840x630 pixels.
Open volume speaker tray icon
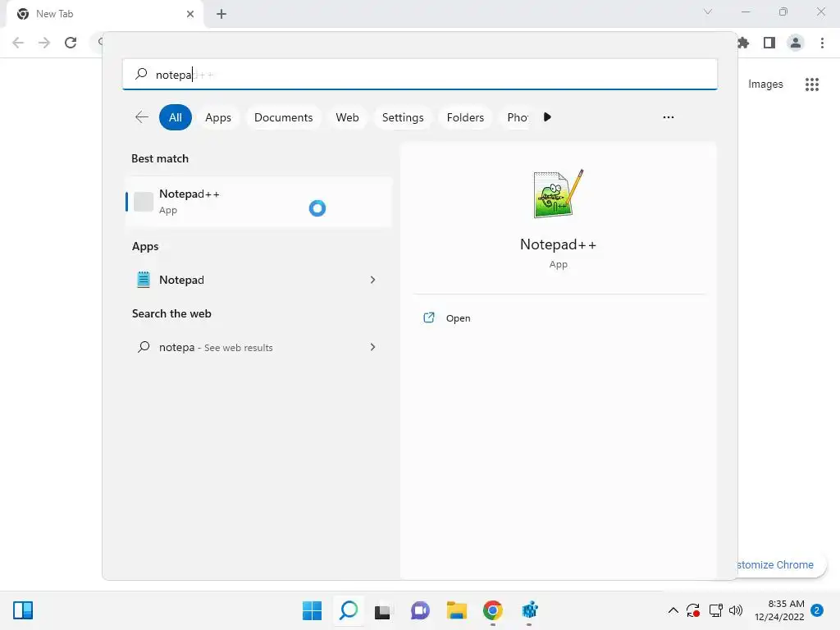click(736, 610)
